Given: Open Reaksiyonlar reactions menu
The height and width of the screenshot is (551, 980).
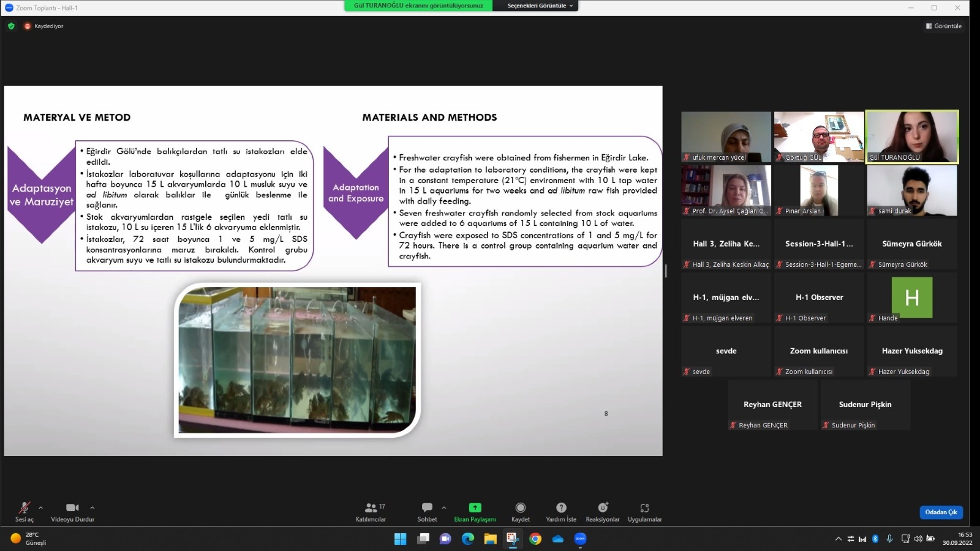Looking at the screenshot, I should point(603,512).
